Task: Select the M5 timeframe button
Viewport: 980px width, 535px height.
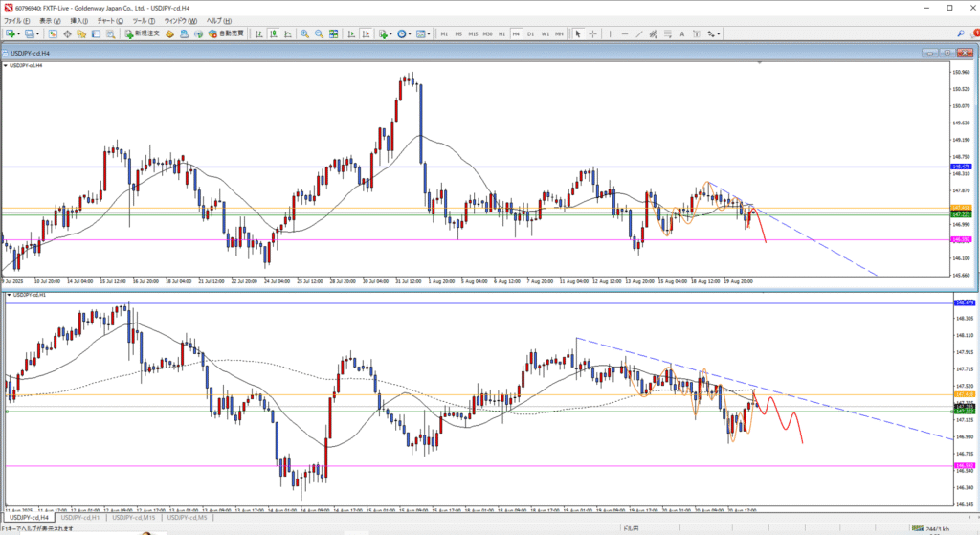Action: (458, 33)
